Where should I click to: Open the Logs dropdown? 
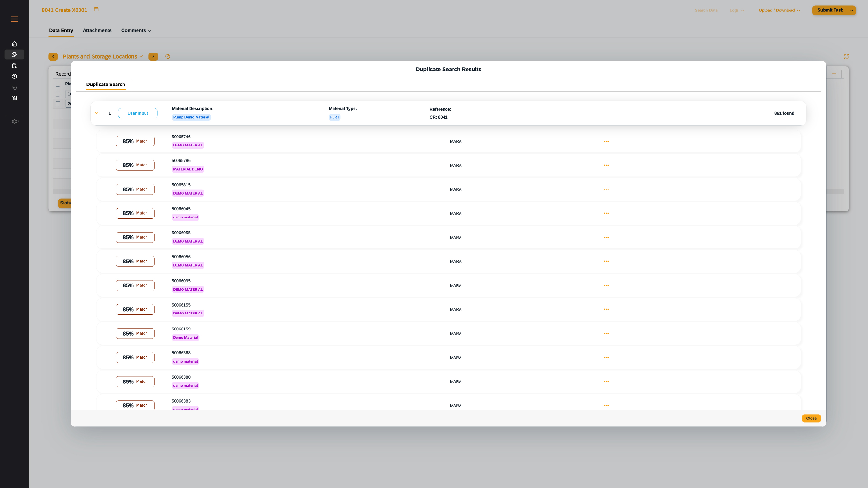pos(737,11)
